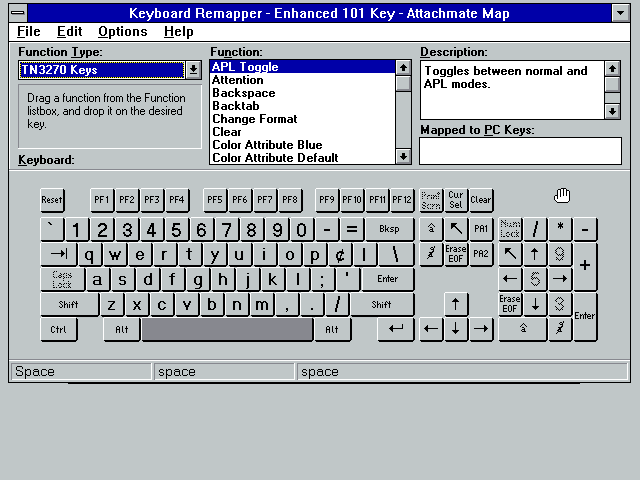Click the right Shift key
This screenshot has width=640, height=480.
382,304
